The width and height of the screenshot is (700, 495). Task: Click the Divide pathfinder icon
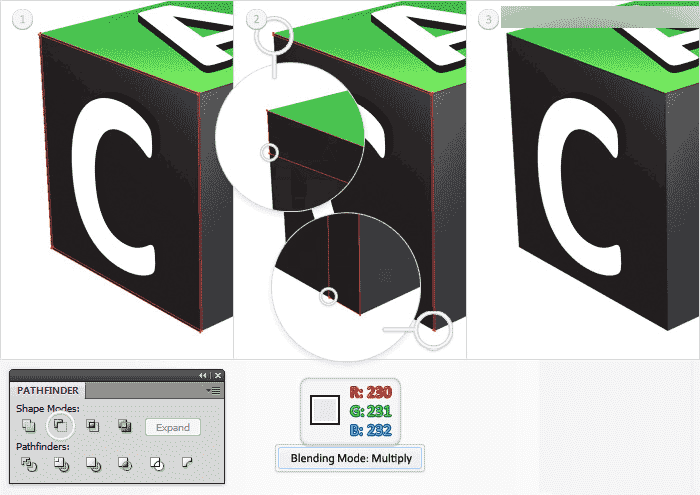(x=29, y=464)
